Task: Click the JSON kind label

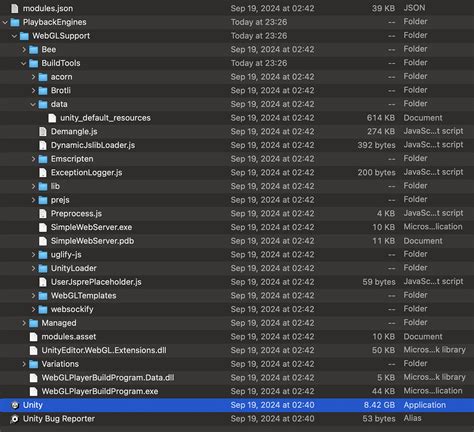Action: click(414, 8)
